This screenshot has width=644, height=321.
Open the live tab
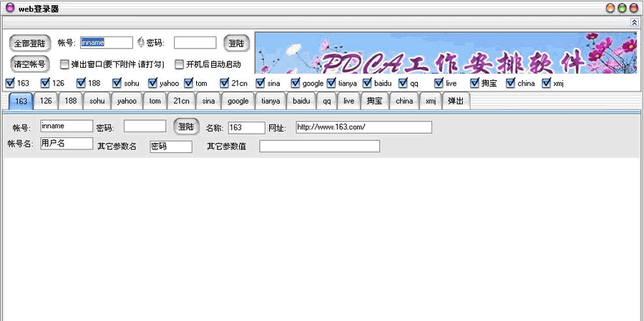pyautogui.click(x=348, y=101)
